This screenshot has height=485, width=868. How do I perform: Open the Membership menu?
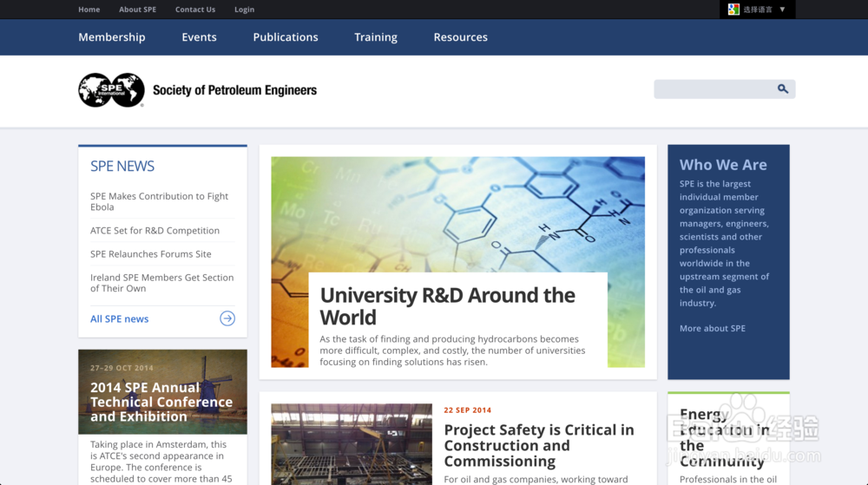[112, 37]
